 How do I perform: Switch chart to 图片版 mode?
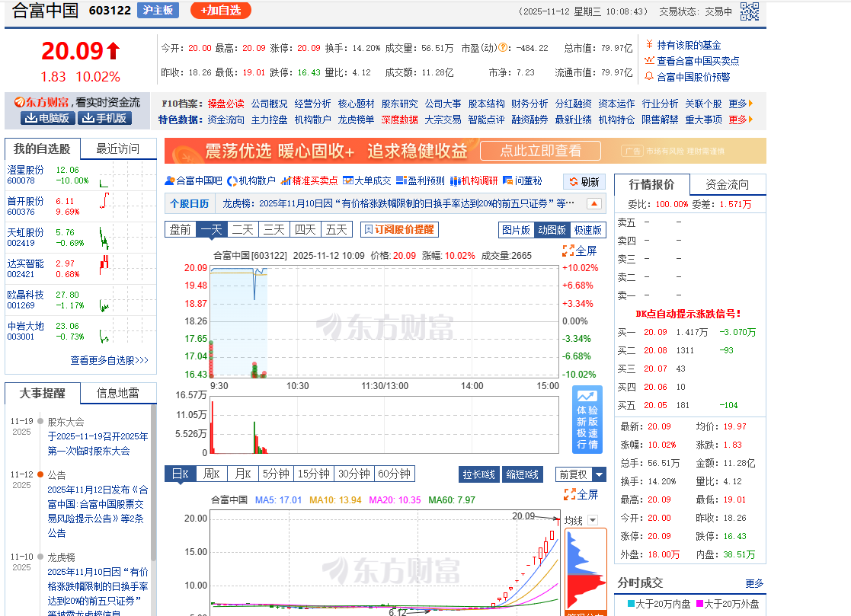pos(516,230)
